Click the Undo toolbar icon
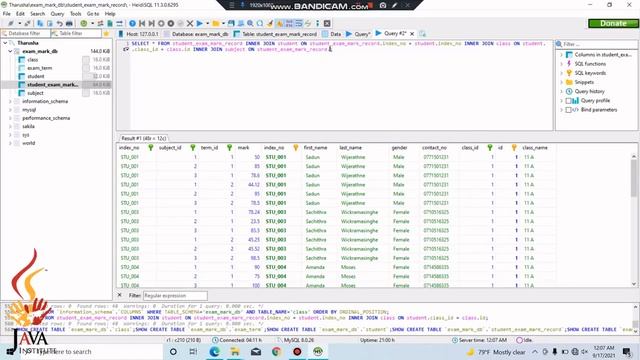Viewport: 640px width, 360px height. tap(60, 24)
